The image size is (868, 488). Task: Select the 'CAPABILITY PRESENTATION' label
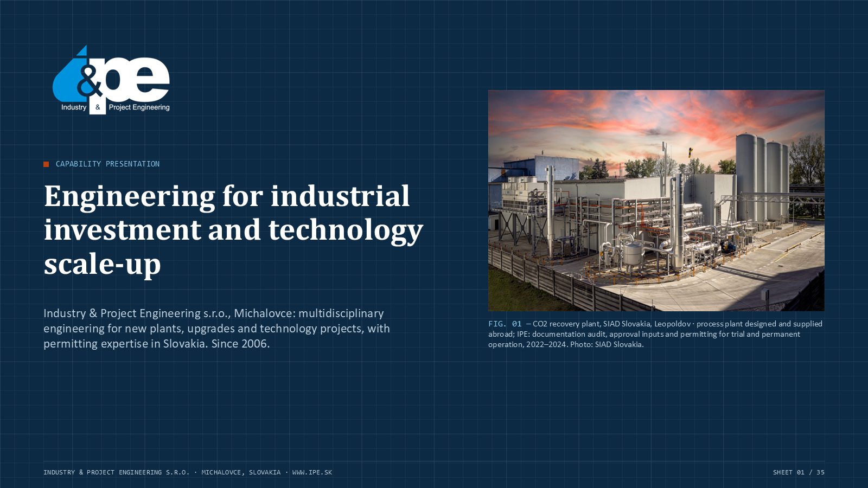coord(107,164)
